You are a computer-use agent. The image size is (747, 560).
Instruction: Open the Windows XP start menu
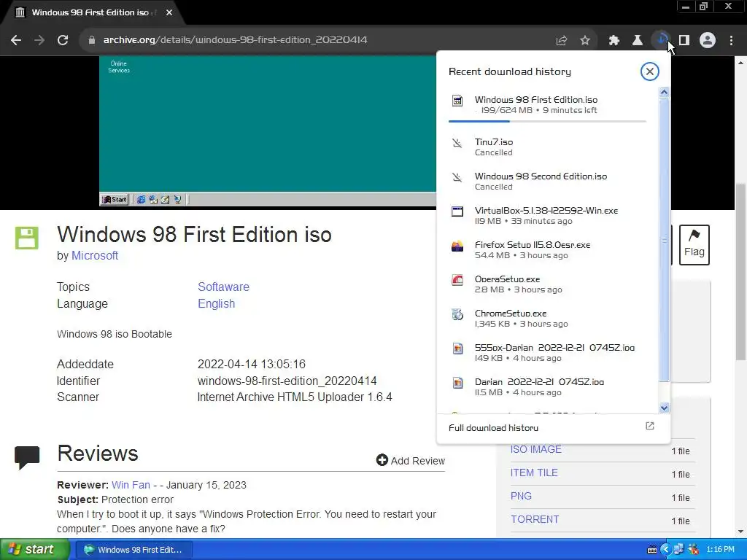pyautogui.click(x=34, y=550)
